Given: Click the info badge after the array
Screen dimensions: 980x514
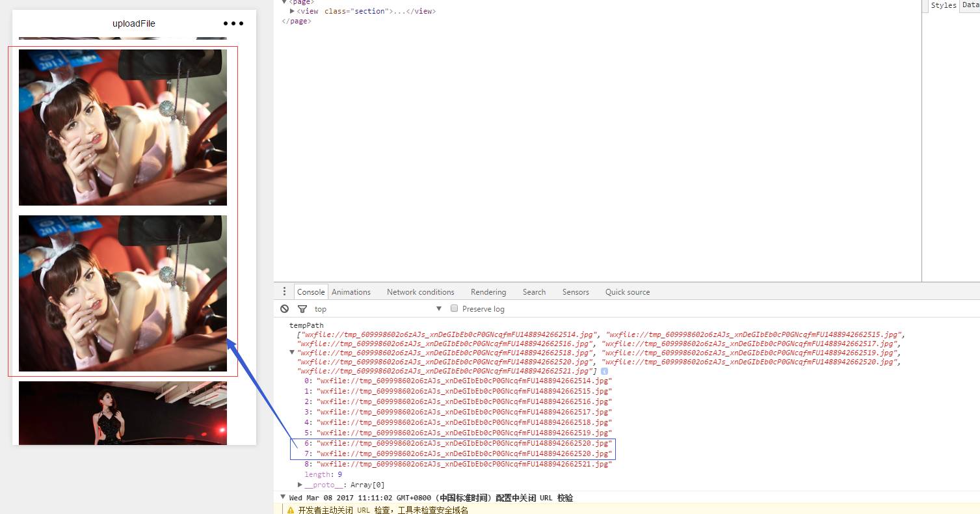Looking at the screenshot, I should (x=604, y=371).
